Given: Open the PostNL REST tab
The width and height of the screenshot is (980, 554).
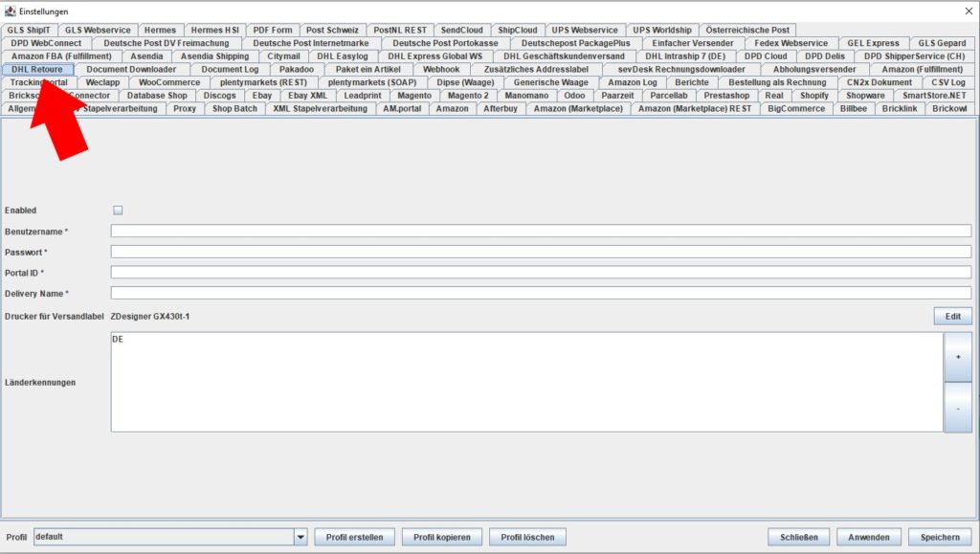Looking at the screenshot, I should [x=400, y=30].
